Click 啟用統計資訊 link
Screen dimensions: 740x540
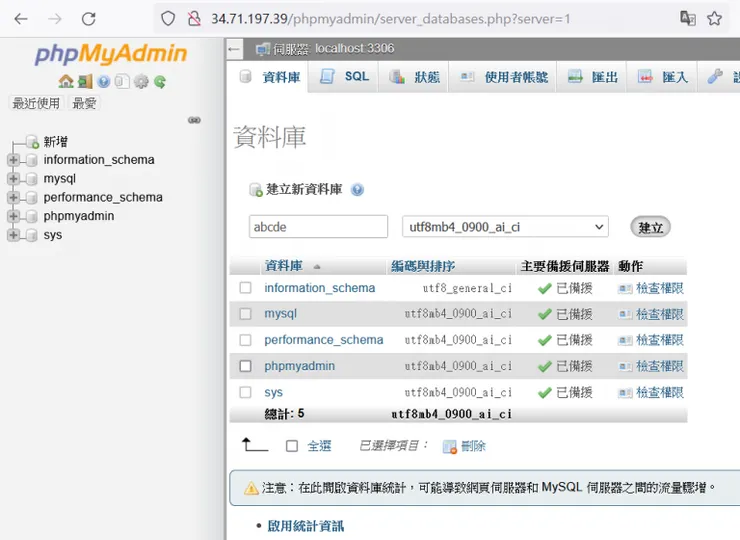306,526
